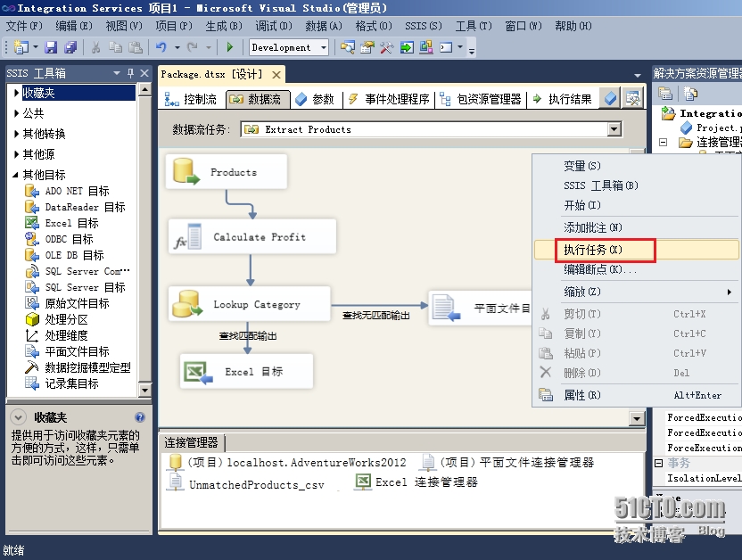742x560 pixels.
Task: Select the Calculate Profit component
Action: point(252,236)
